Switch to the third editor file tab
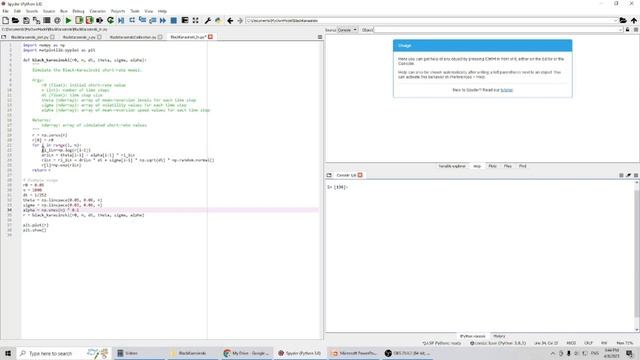 point(136,37)
